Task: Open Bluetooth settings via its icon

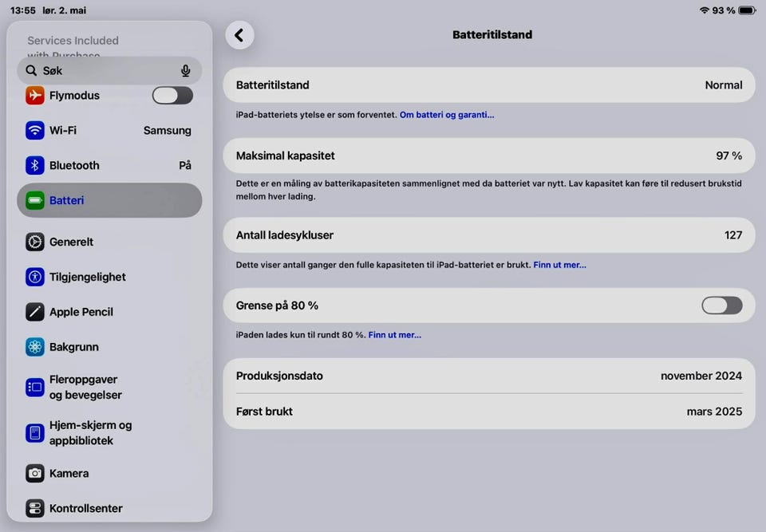Action: click(x=34, y=166)
